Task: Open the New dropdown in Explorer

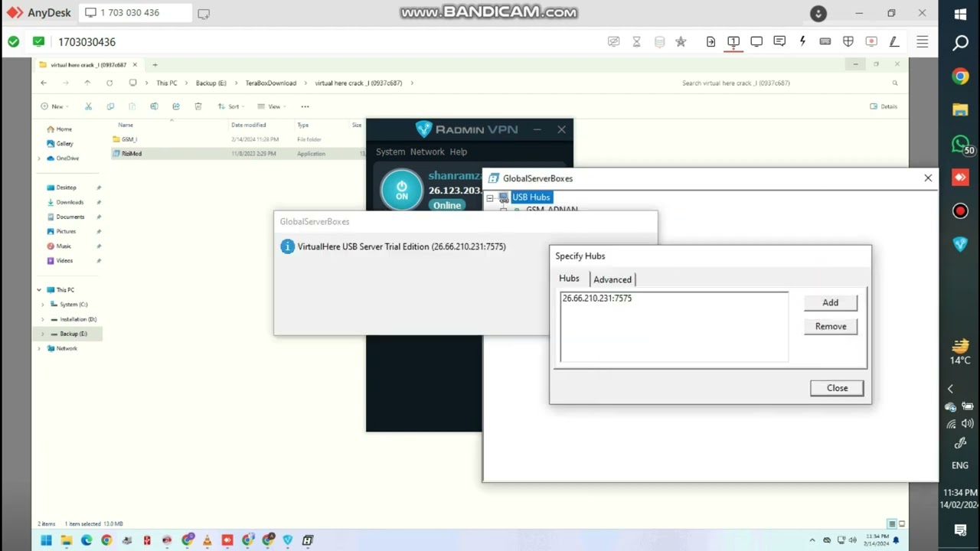Action: [54, 106]
